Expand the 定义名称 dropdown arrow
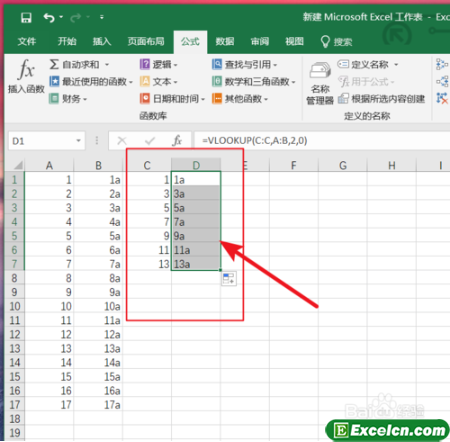The height and width of the screenshot is (442, 450). coord(396,64)
